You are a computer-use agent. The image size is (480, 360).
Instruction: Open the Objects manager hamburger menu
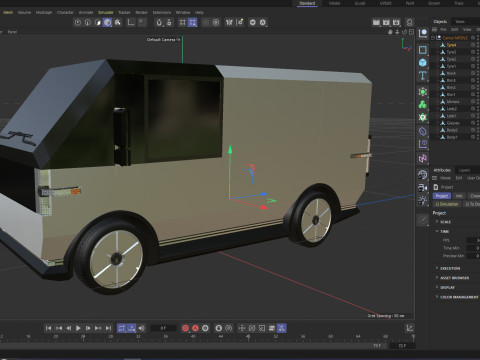click(435, 30)
